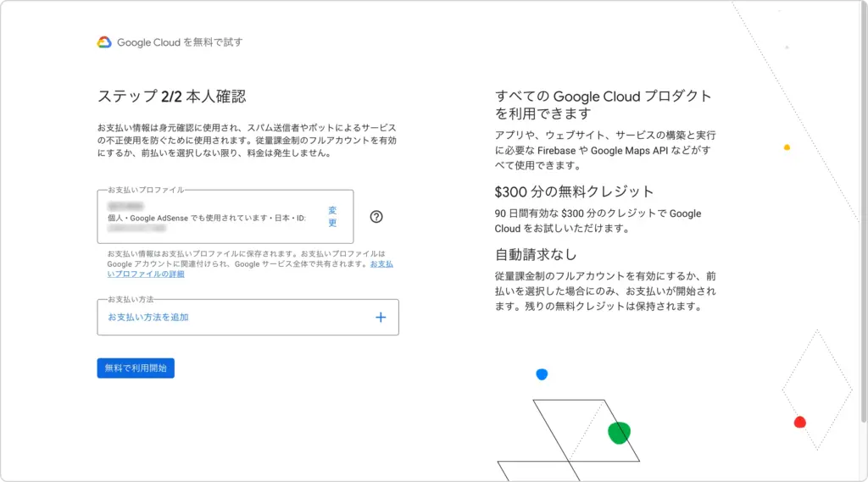868x482 pixels.
Task: Open the payment profile help question-mark icon
Action: pos(376,216)
